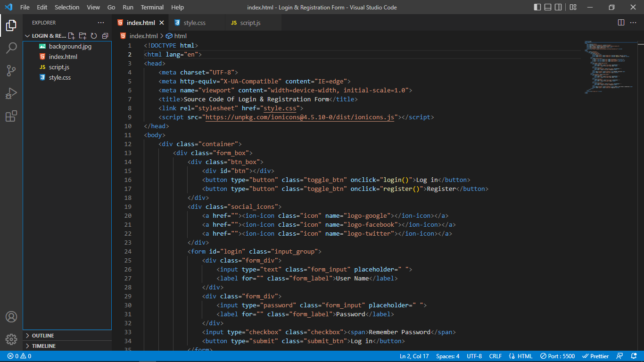The image size is (644, 362).
Task: Click the Refresh Explorer icon
Action: [x=94, y=35]
